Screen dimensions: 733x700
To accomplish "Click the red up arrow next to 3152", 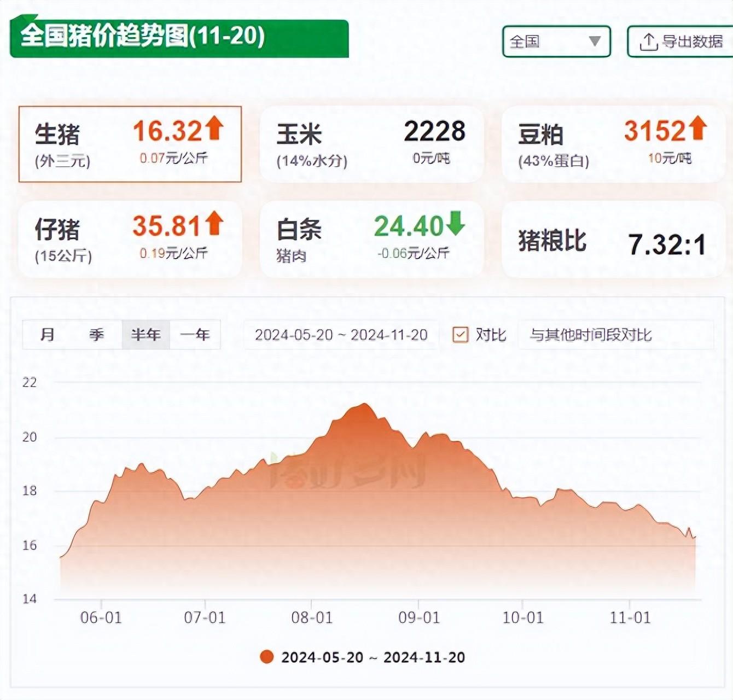I will click(x=698, y=127).
